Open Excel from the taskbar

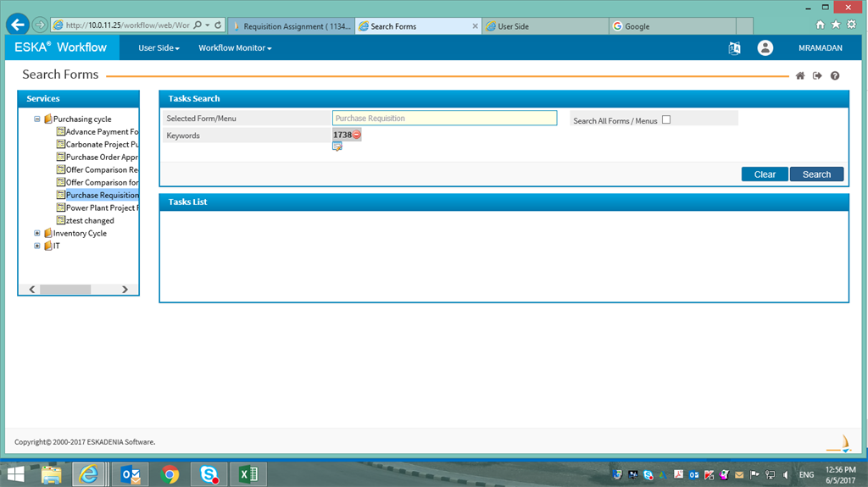tap(248, 474)
